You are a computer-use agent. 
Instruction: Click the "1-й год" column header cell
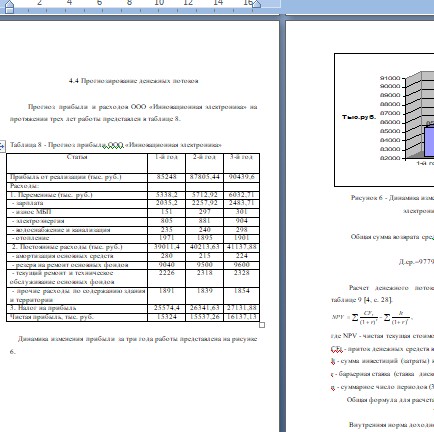[x=166, y=163]
